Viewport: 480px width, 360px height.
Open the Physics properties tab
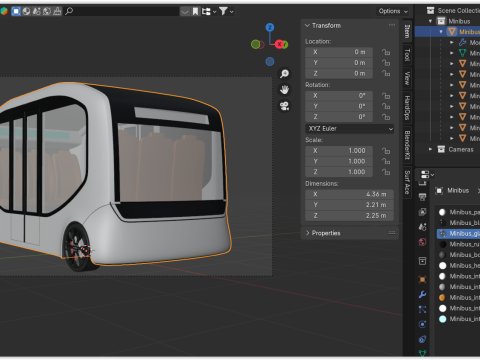pos(422,324)
